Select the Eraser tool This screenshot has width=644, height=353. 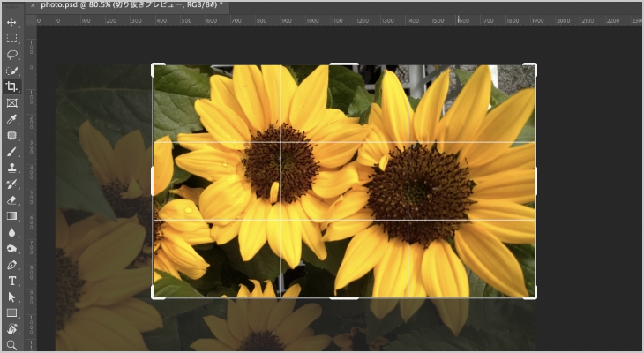pyautogui.click(x=12, y=200)
